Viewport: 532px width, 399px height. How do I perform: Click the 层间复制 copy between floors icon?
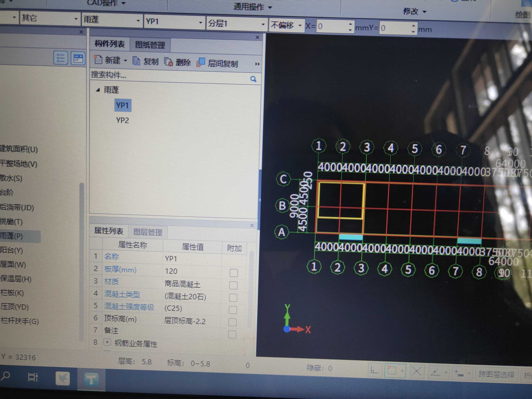tap(201, 62)
